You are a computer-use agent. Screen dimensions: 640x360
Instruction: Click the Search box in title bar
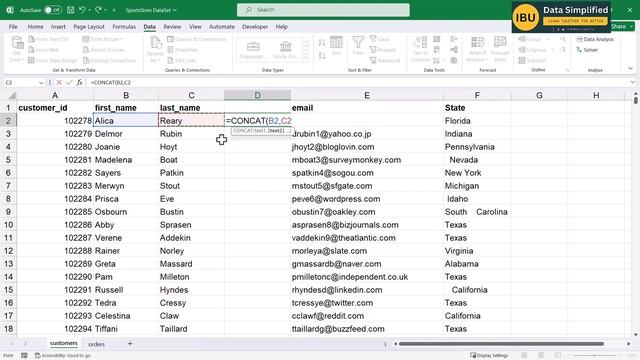click(323, 10)
